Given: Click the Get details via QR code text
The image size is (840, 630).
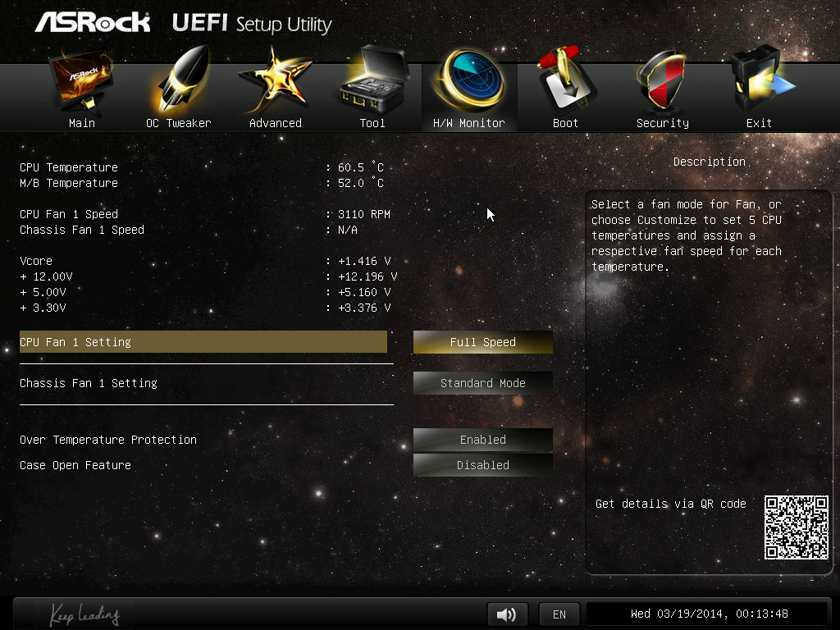Looking at the screenshot, I should pyautogui.click(x=671, y=504).
